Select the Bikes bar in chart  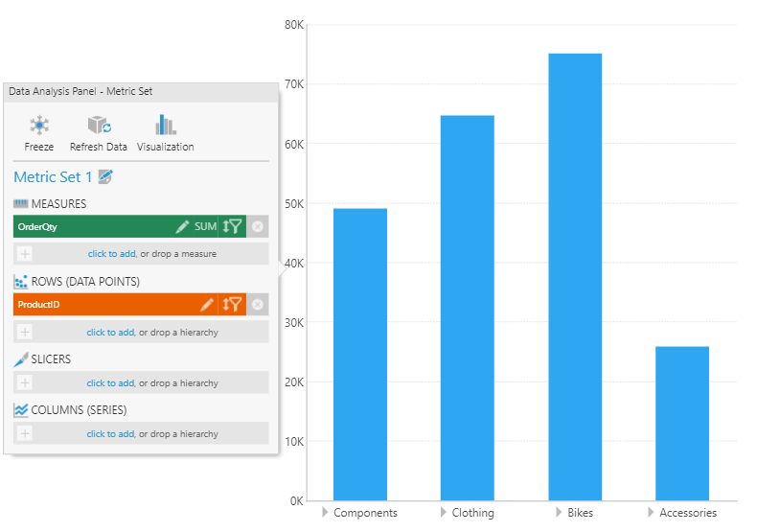(575, 278)
